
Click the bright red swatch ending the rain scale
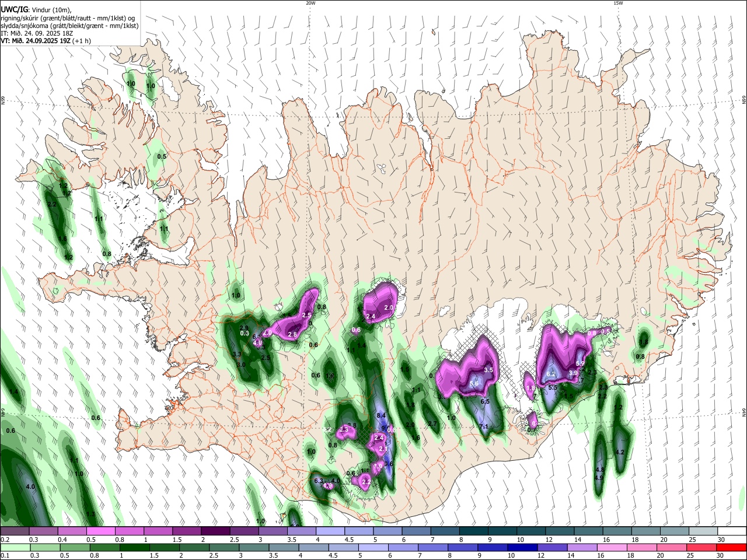coord(731,547)
